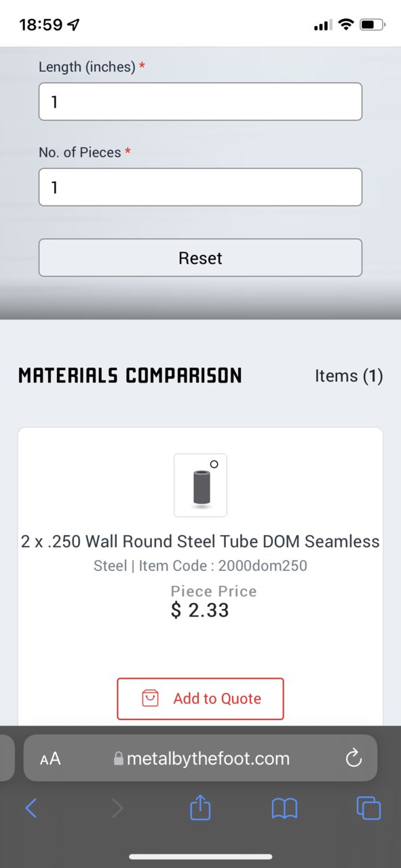The width and height of the screenshot is (401, 868).
Task: Tap the clock showing 18:59
Action: [42, 25]
